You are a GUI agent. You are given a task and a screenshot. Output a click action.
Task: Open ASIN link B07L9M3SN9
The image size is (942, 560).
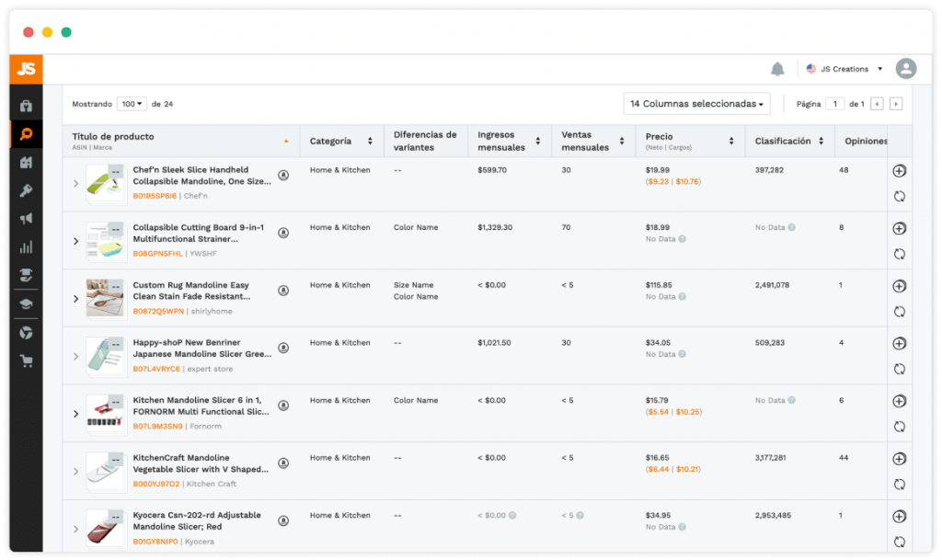[x=157, y=427]
